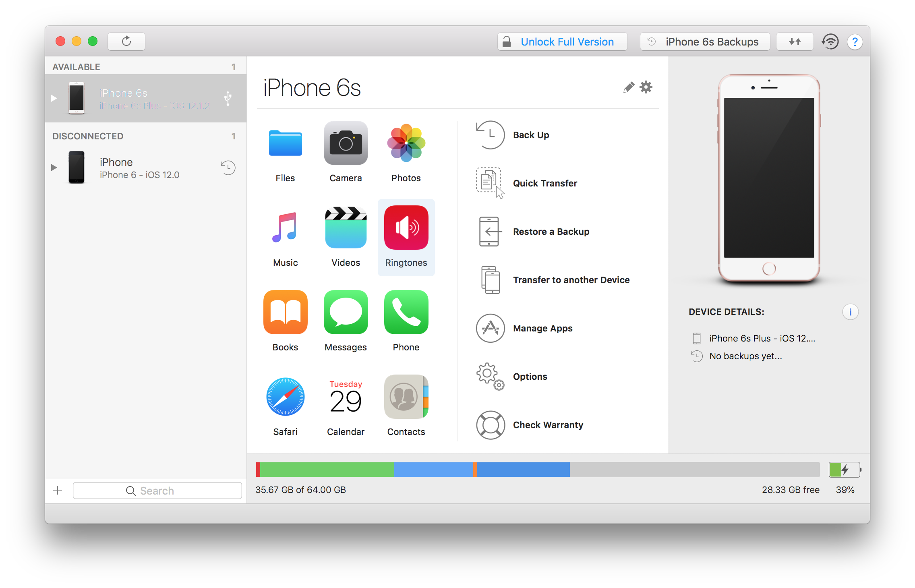
Task: Click Check Warranty
Action: 530,425
